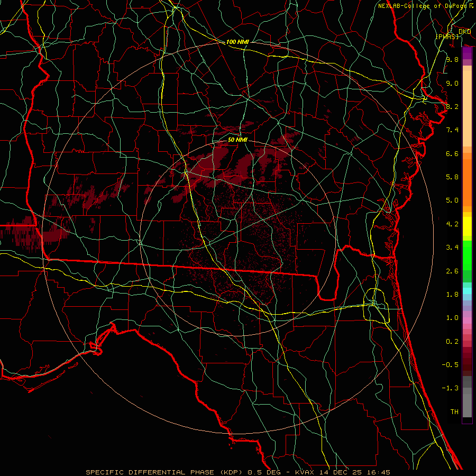This screenshot has height=476, width=476.
Task: Click the '3.4' scale value
Action: tap(452, 248)
